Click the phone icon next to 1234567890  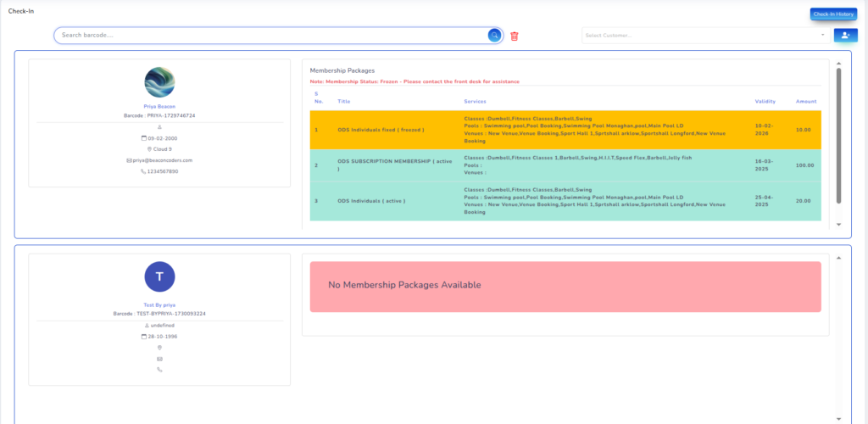point(143,171)
